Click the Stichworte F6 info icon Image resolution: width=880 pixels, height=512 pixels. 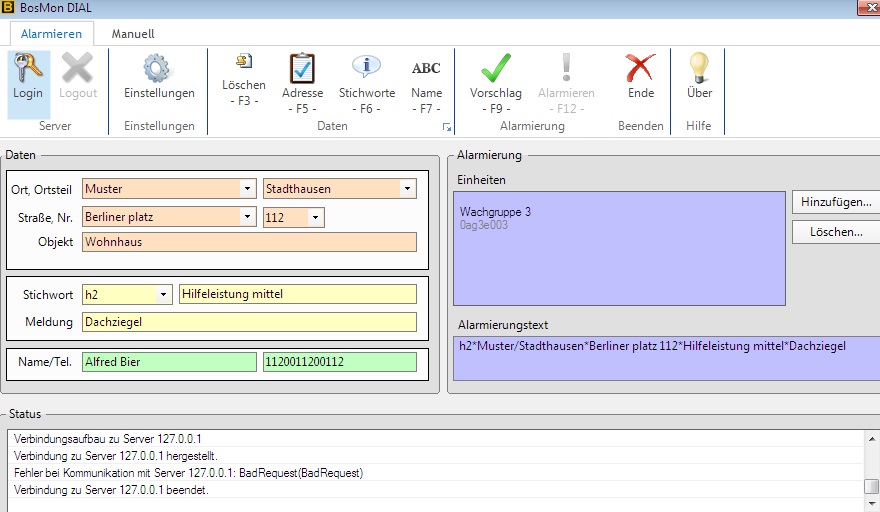366,68
